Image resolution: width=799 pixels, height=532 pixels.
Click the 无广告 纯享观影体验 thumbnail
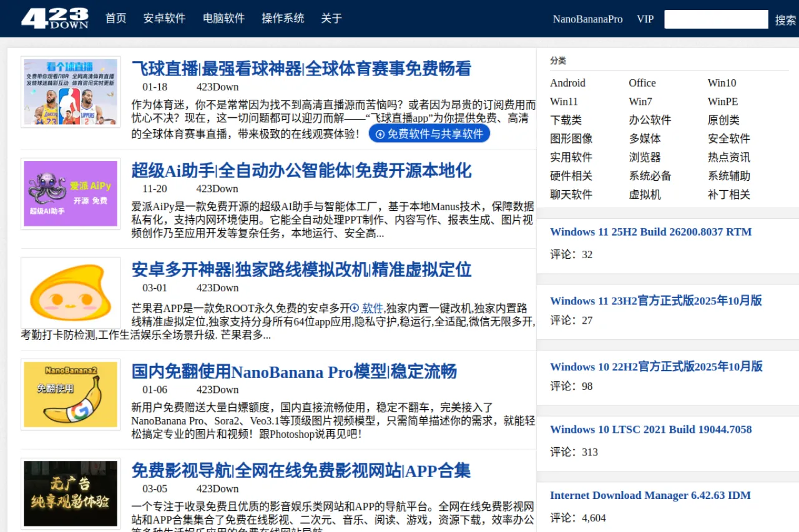tap(71, 493)
